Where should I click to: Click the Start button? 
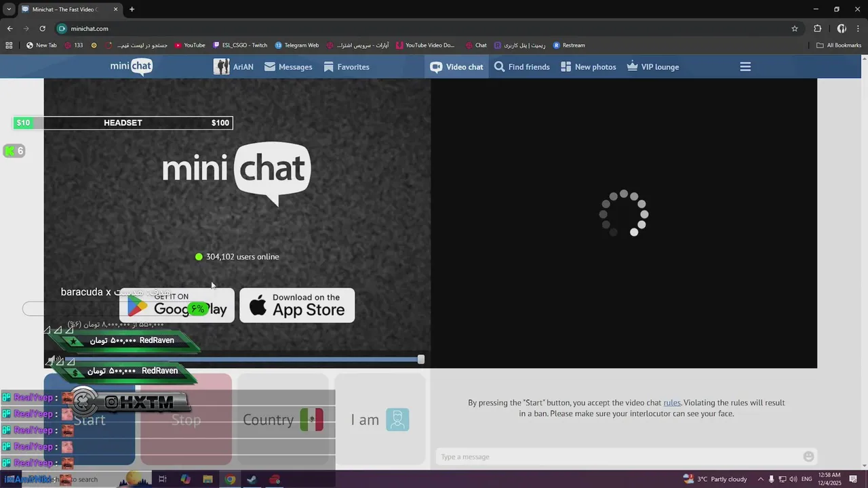pyautogui.click(x=90, y=420)
